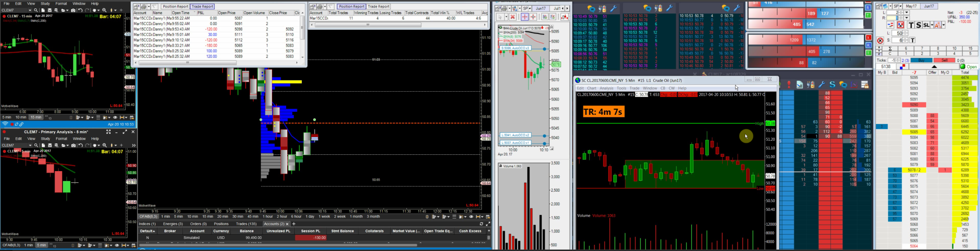980x251 pixels.
Task: Click the 5138 price field in the order ladder
Action: (886, 67)
